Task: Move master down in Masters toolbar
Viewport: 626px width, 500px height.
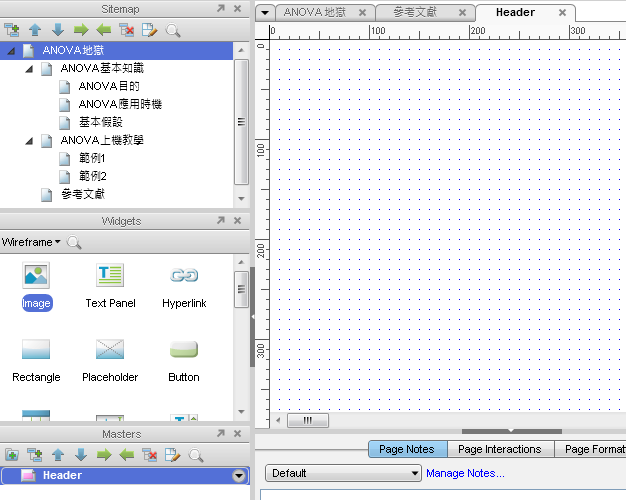Action: pyautogui.click(x=81, y=455)
